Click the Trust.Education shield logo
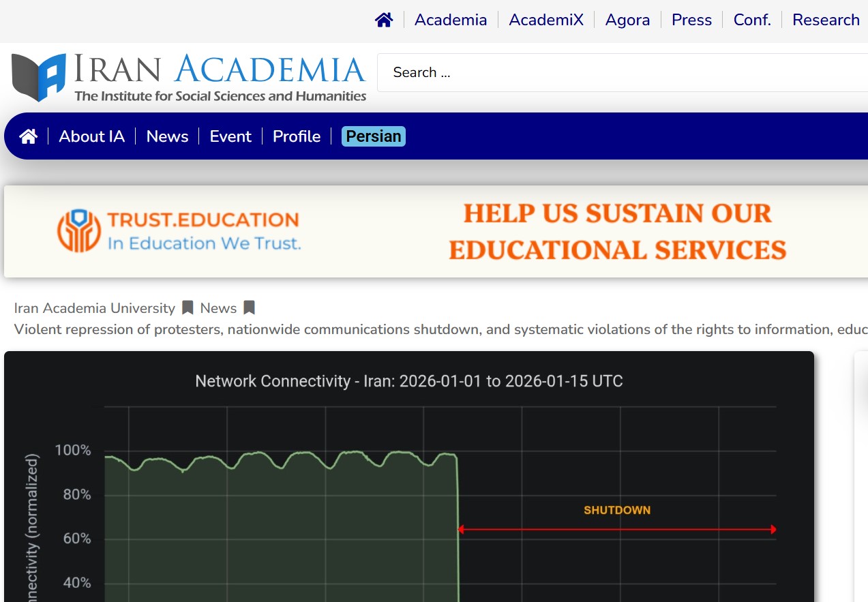Image resolution: width=868 pixels, height=602 pixels. tap(79, 230)
